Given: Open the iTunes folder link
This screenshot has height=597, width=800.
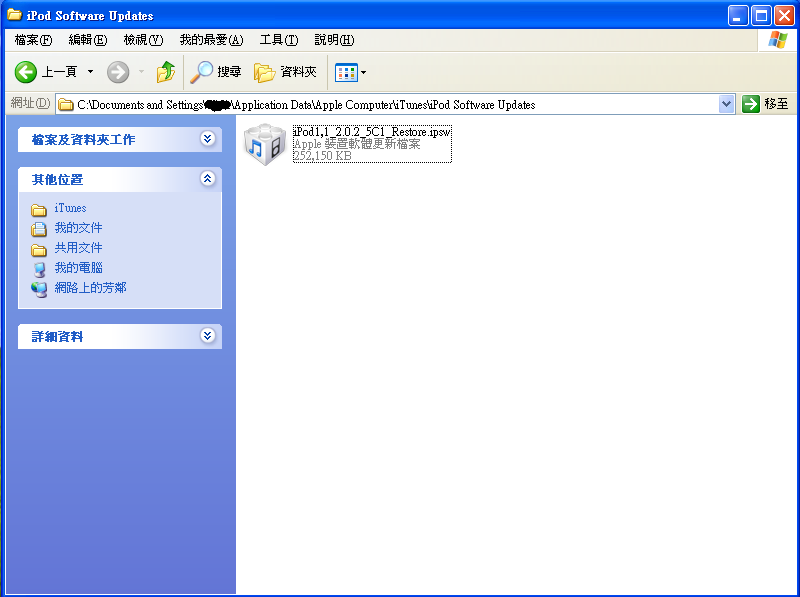Looking at the screenshot, I should [70, 208].
